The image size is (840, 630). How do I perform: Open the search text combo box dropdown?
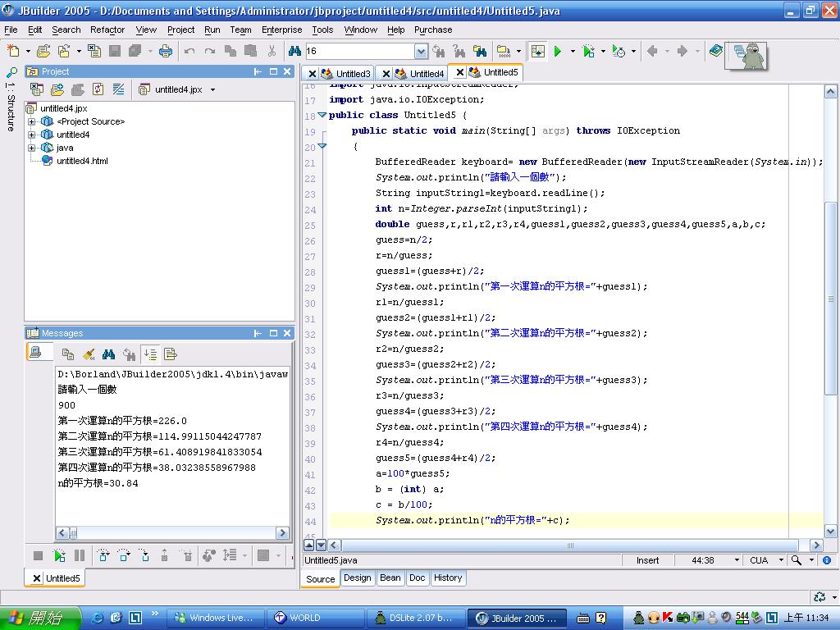click(421, 52)
